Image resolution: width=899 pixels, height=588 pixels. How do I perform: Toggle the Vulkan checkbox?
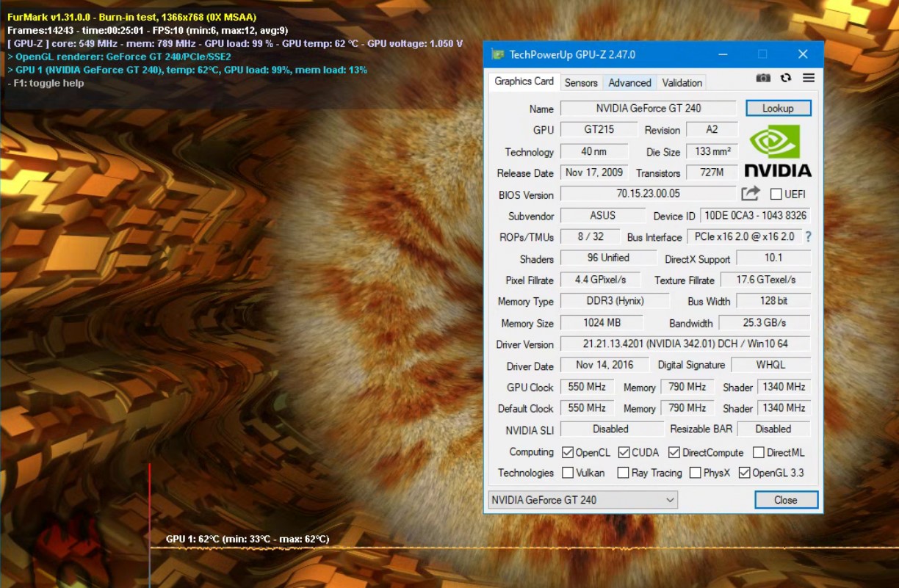[x=568, y=473]
